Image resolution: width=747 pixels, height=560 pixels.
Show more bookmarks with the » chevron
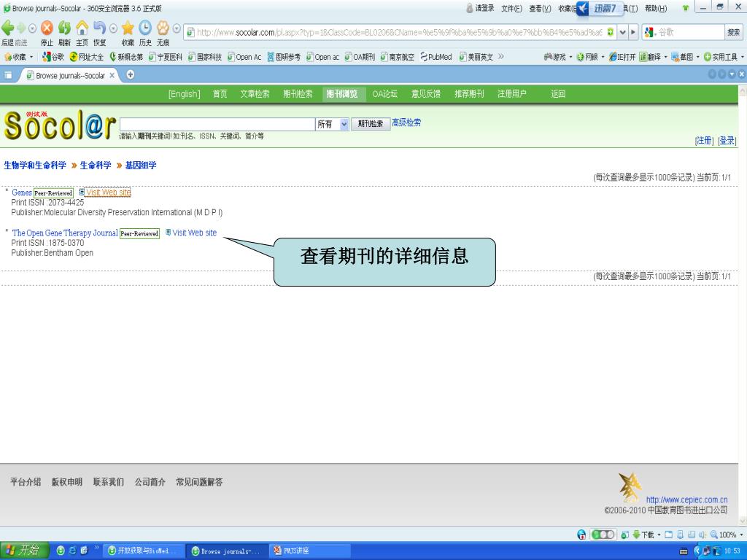coord(500,56)
